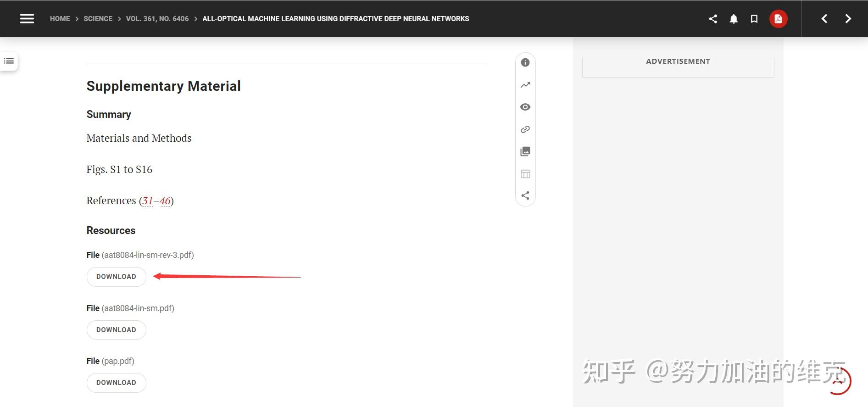The height and width of the screenshot is (407, 868).
Task: Go to previous article with left chevron
Action: [824, 19]
